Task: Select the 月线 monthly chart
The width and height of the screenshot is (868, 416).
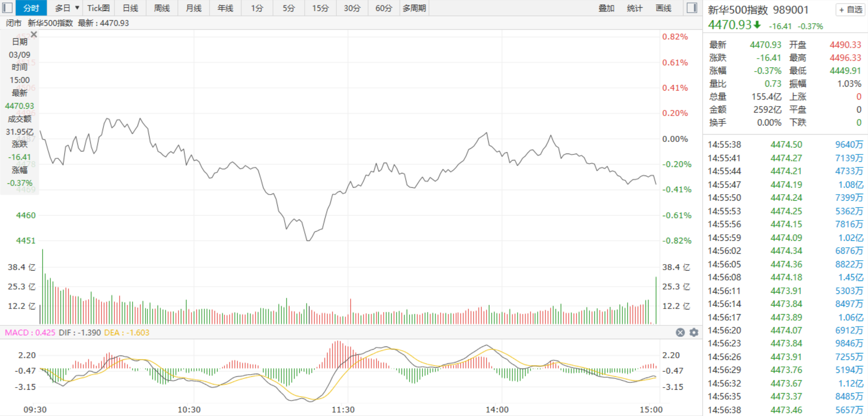Action: [194, 8]
